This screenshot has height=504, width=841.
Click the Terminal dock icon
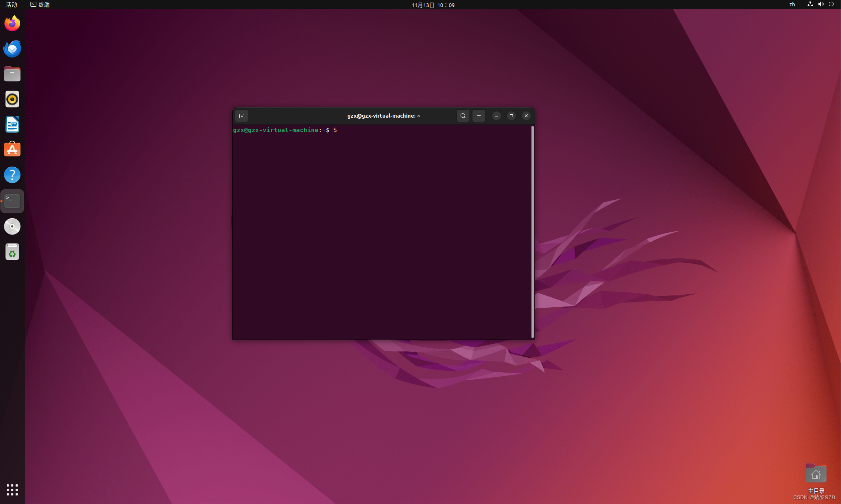point(12,201)
